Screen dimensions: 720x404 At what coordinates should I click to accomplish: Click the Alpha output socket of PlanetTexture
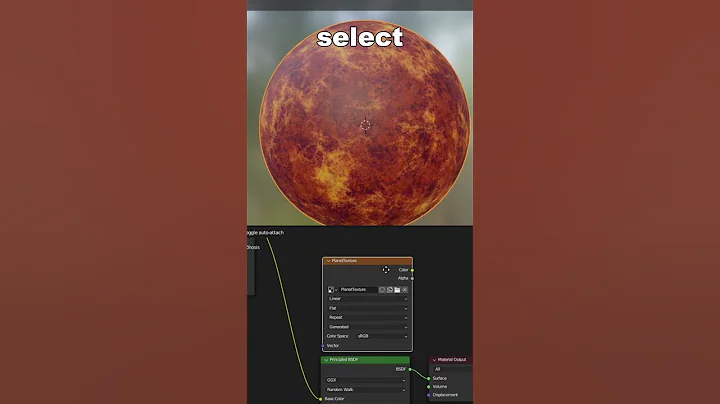pos(412,278)
